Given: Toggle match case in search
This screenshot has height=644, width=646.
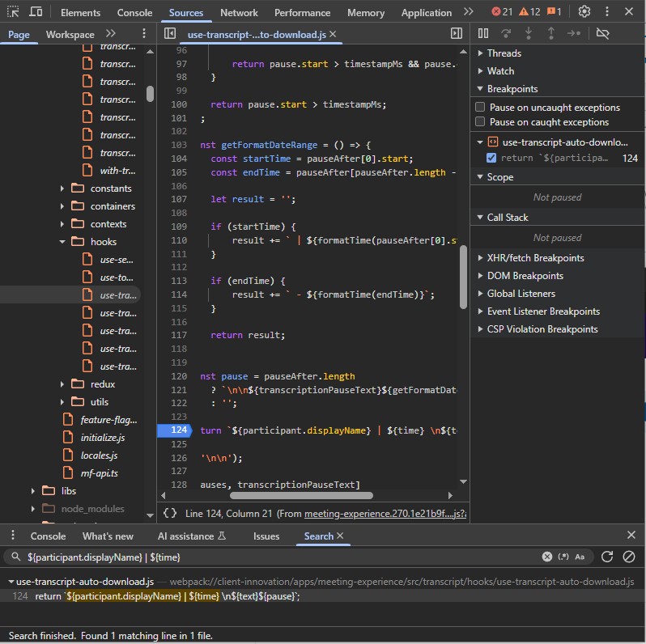Looking at the screenshot, I should point(580,557).
